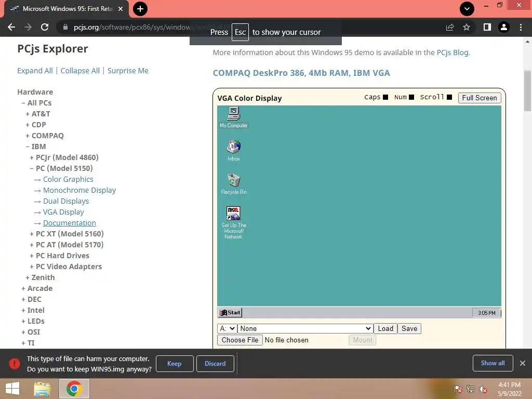Viewport: 532px width, 399px height.
Task: Click the Chrome icon in the taskbar
Action: (74, 389)
